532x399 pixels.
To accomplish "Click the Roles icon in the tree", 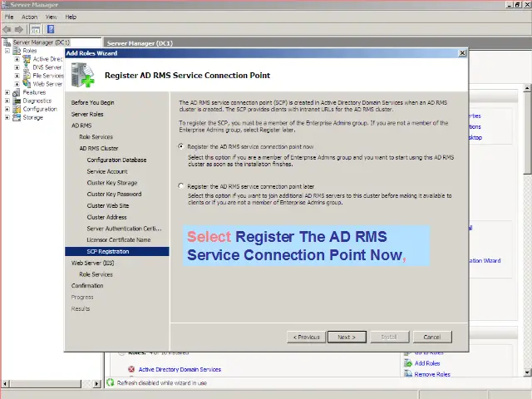I will pos(17,51).
